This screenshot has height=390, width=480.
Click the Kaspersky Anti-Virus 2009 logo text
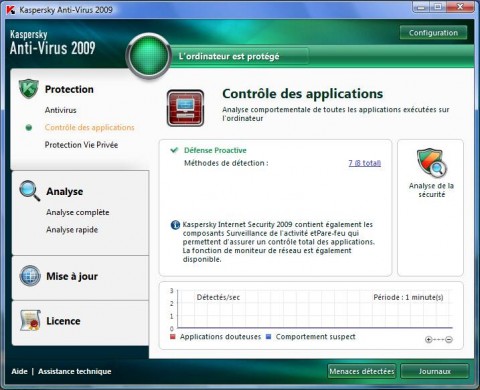pos(53,43)
